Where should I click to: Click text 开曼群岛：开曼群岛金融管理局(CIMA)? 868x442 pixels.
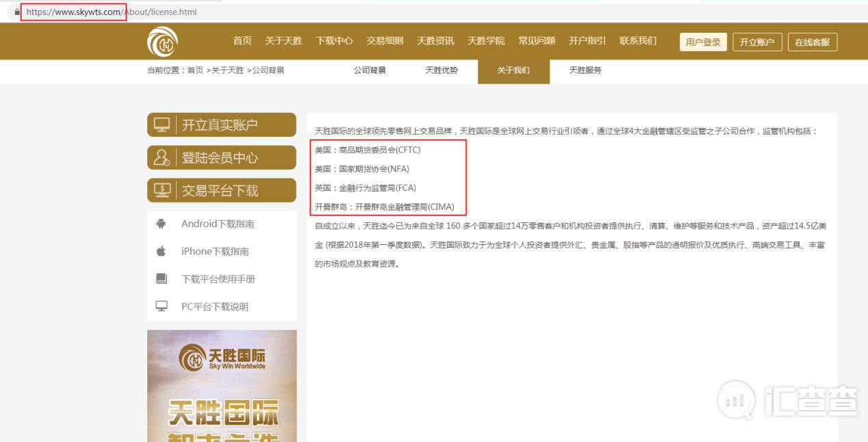click(x=385, y=207)
